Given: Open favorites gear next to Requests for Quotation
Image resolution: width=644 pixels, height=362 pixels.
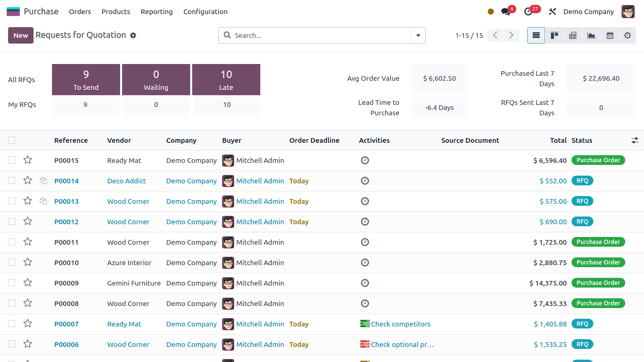Looking at the screenshot, I should tap(133, 35).
